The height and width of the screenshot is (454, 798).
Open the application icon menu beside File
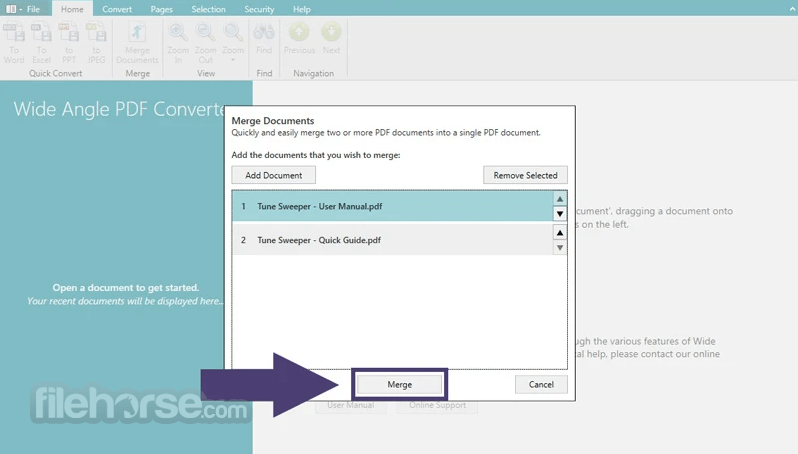click(x=13, y=9)
